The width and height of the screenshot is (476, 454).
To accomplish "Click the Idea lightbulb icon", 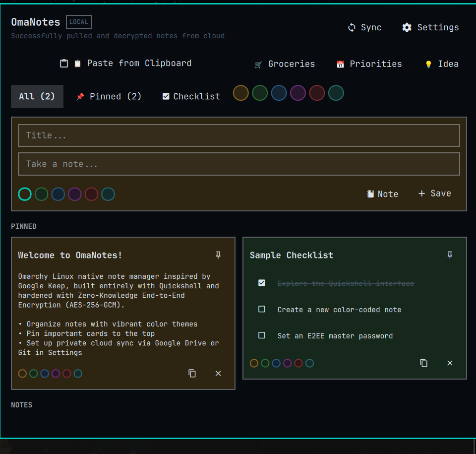I will pyautogui.click(x=428, y=65).
